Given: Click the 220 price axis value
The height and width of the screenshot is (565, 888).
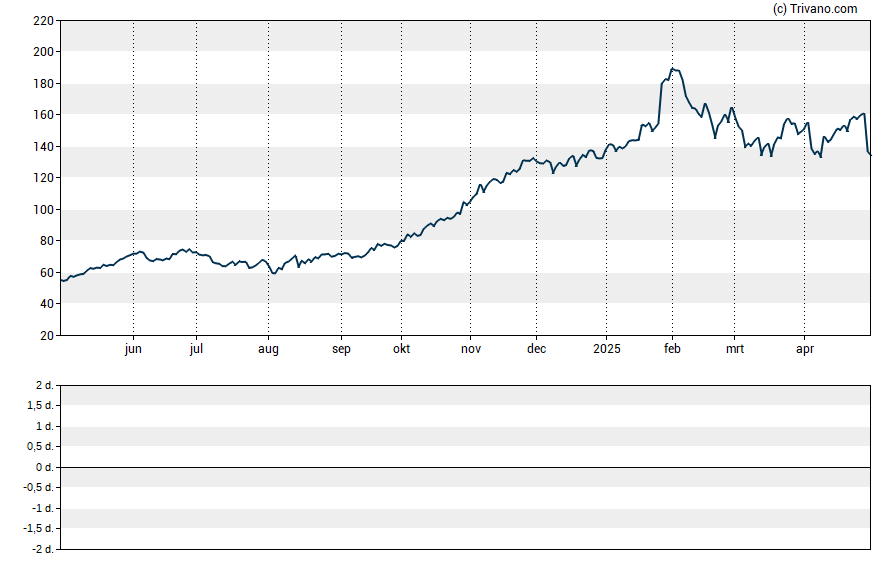Looking at the screenshot, I should (44, 21).
